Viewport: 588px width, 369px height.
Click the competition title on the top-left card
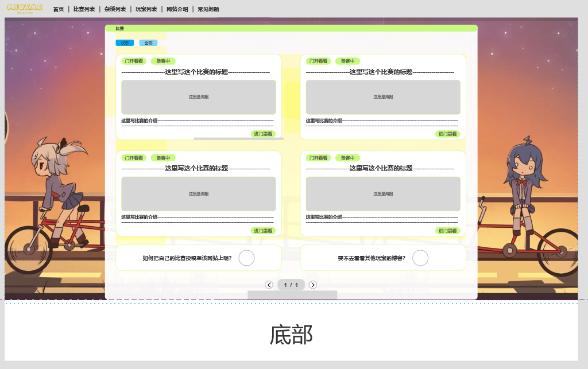[196, 72]
